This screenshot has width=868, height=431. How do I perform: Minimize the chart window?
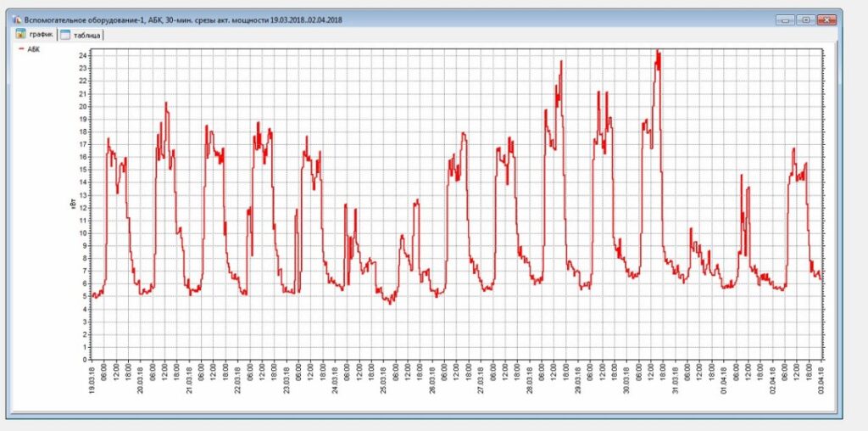tap(785, 20)
